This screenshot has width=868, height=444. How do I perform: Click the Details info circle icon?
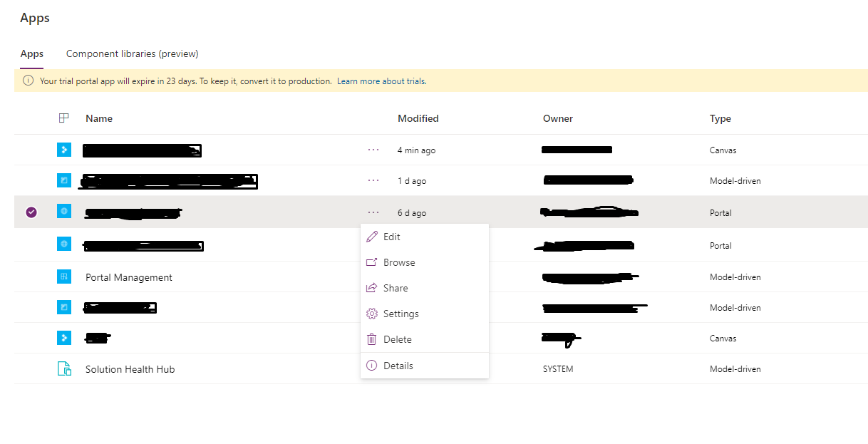[371, 366]
